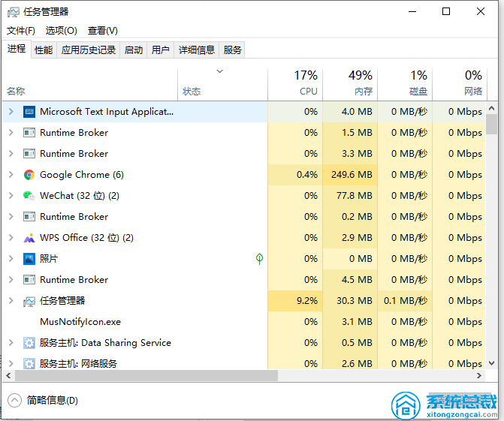Click the 照片 app icon
This screenshot has height=421, width=504.
click(x=29, y=259)
